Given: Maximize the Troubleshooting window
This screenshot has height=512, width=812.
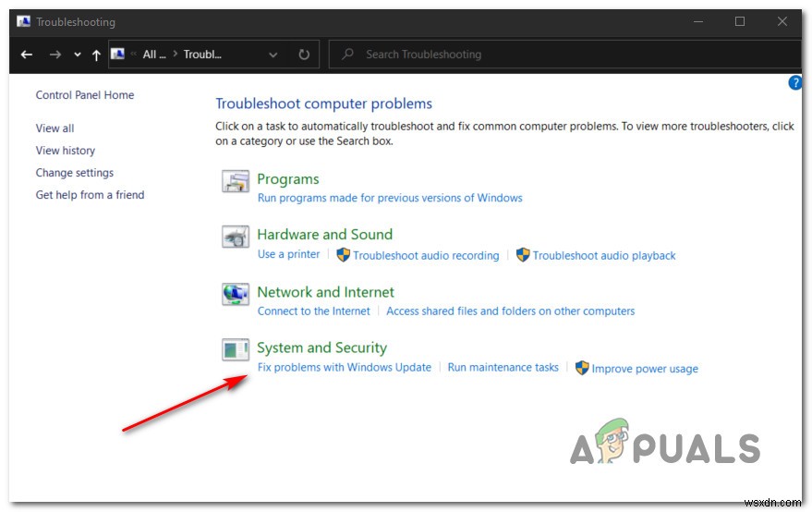Looking at the screenshot, I should (740, 22).
